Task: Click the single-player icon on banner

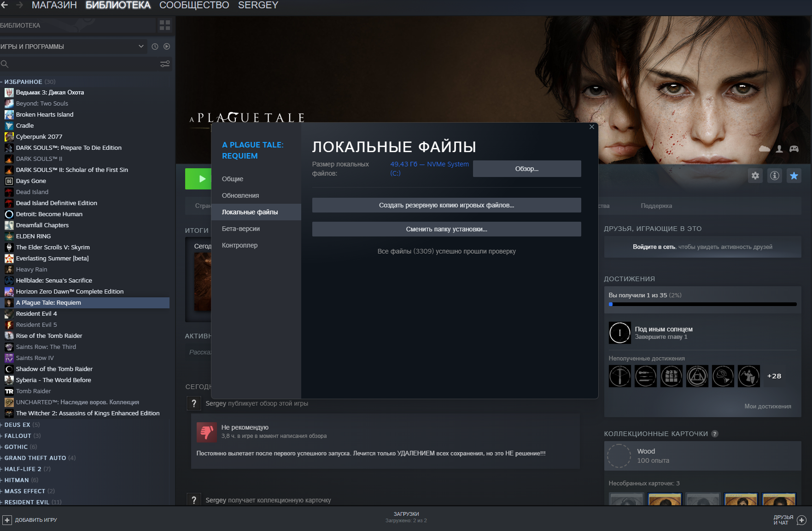Action: 779,149
